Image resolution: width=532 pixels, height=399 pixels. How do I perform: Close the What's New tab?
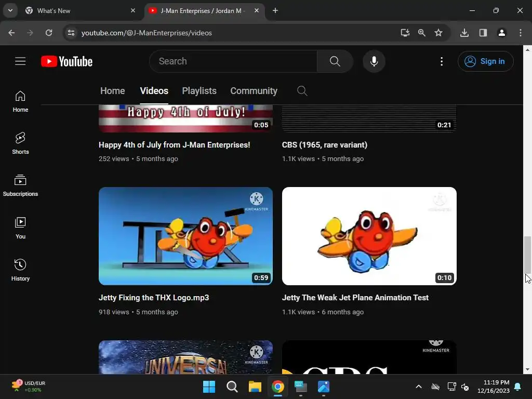133,10
